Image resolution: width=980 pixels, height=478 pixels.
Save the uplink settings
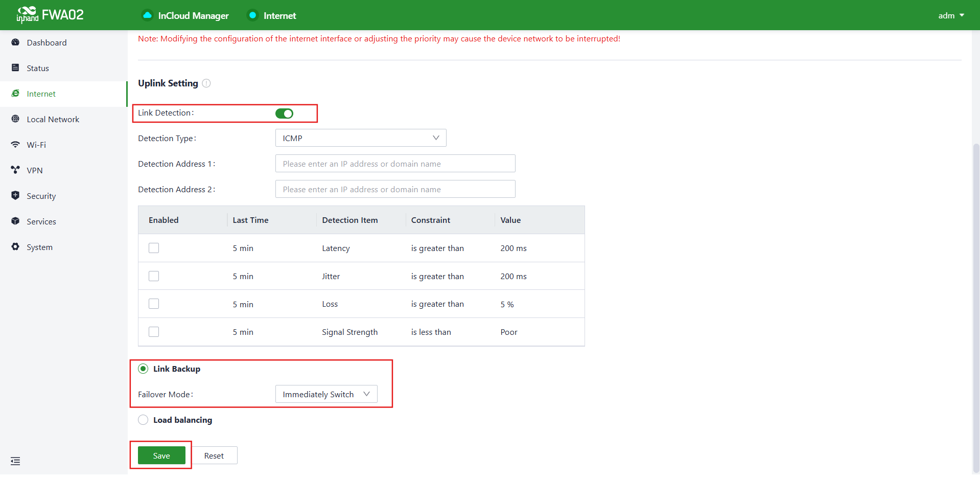click(x=161, y=456)
